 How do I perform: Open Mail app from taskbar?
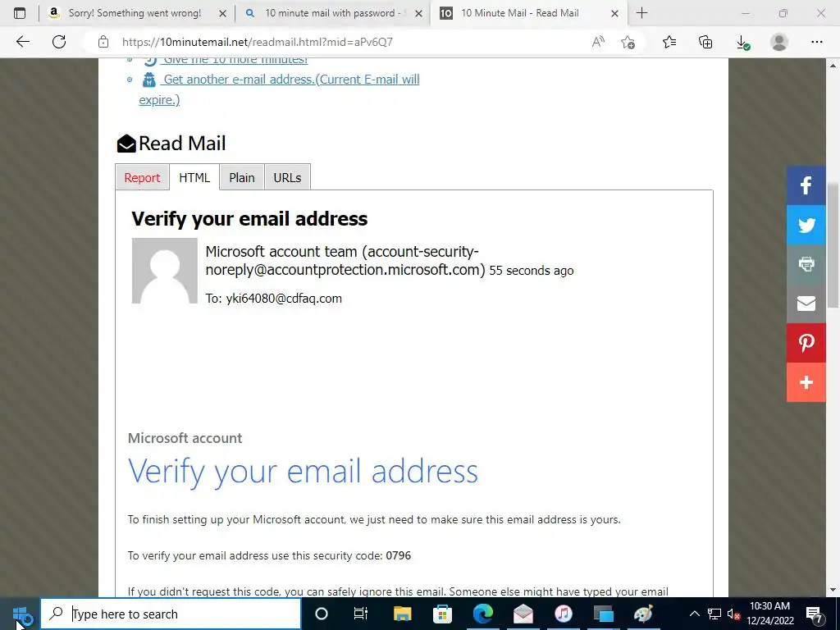523,614
